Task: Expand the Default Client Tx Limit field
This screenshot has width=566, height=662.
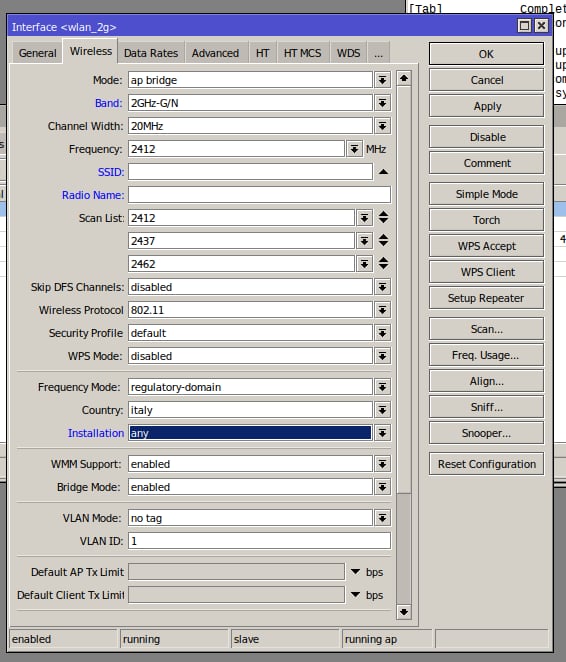Action: click(x=355, y=594)
